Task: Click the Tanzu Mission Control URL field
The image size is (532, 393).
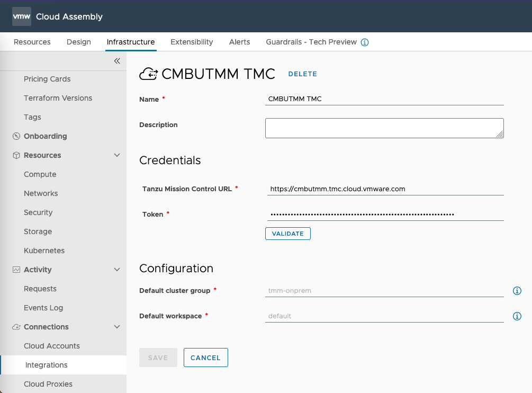Action: (385, 189)
